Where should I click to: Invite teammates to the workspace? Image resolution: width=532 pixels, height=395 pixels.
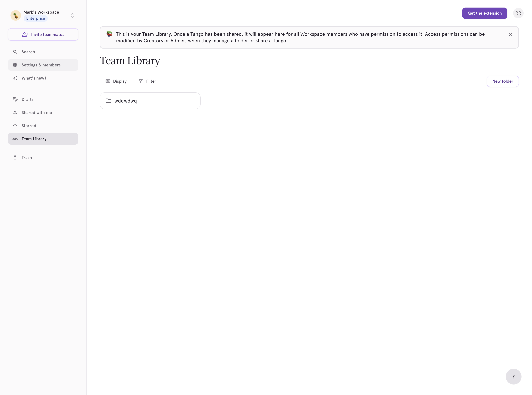43,34
